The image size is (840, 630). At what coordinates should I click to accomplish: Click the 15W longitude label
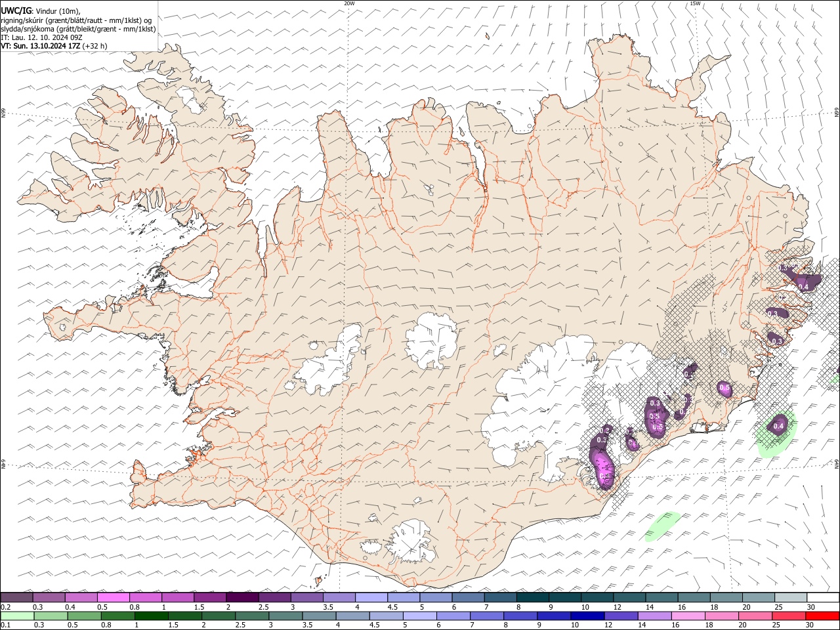pos(695,3)
